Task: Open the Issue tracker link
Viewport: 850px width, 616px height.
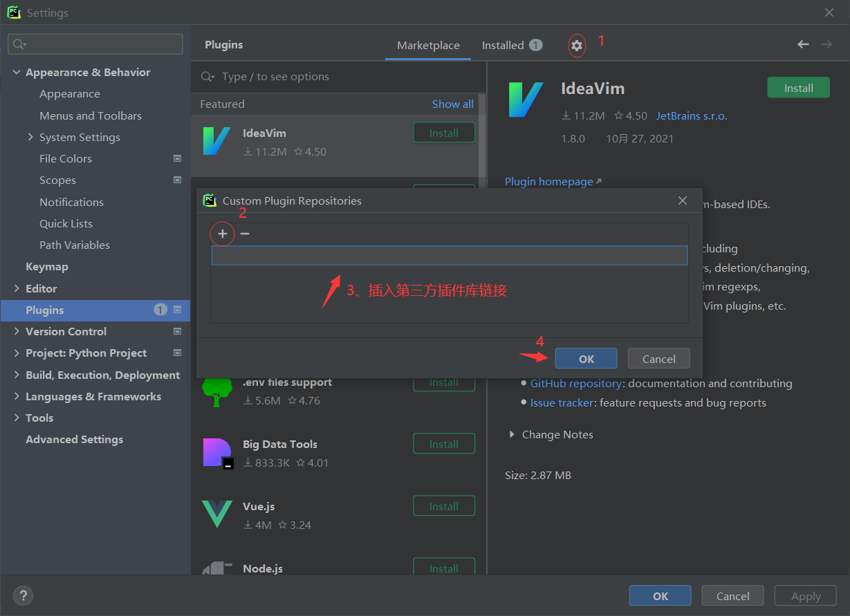Action: tap(562, 402)
